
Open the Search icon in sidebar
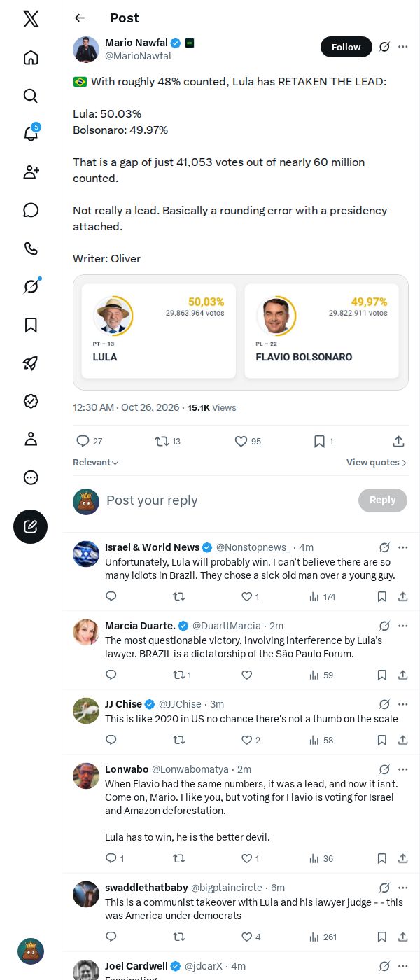tap(31, 96)
